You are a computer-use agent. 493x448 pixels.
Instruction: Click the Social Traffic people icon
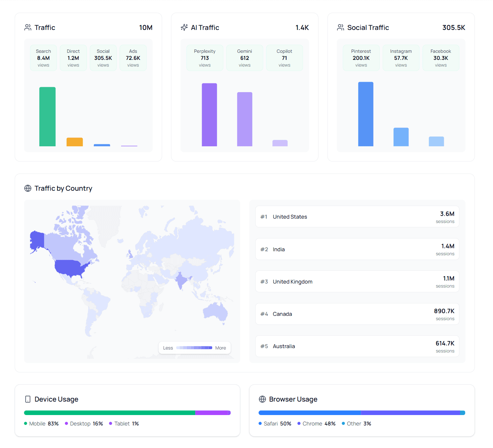click(340, 28)
